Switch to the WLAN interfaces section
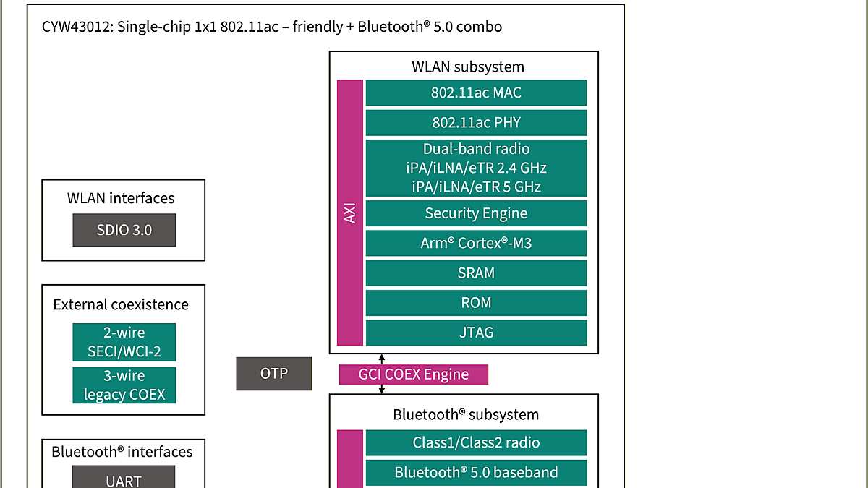The image size is (868, 488). point(120,198)
